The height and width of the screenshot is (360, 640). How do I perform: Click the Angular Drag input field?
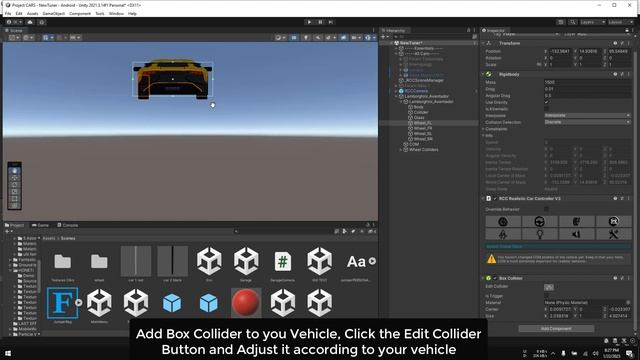587,96
